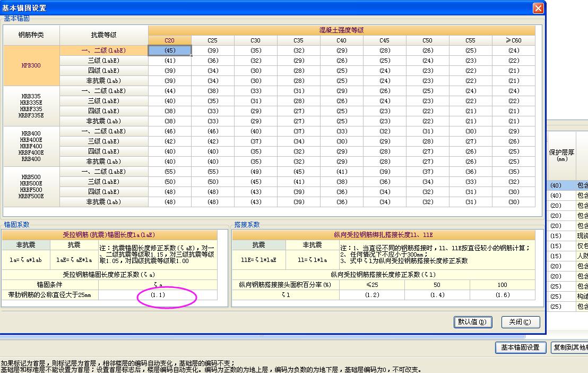Edit HRB500 一、二级 C40 value (41)
Image resolution: width=588 pixels, height=373 pixels.
click(342, 172)
